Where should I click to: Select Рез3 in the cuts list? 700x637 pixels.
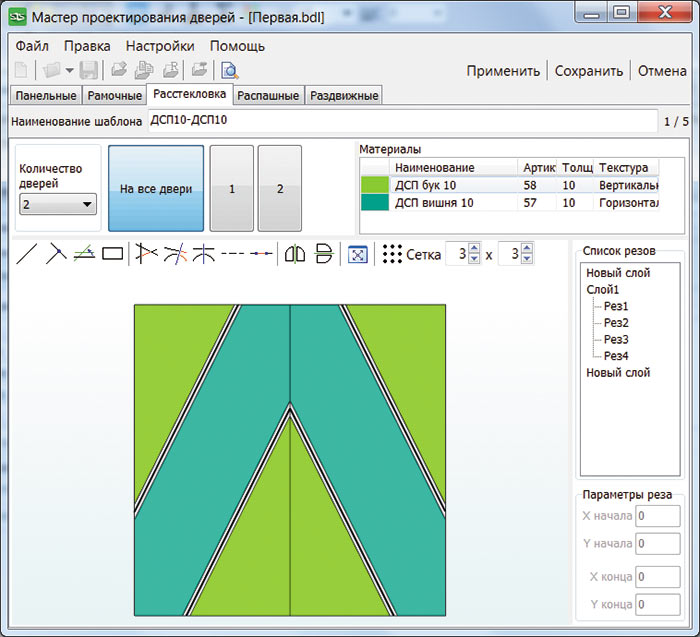(x=616, y=339)
